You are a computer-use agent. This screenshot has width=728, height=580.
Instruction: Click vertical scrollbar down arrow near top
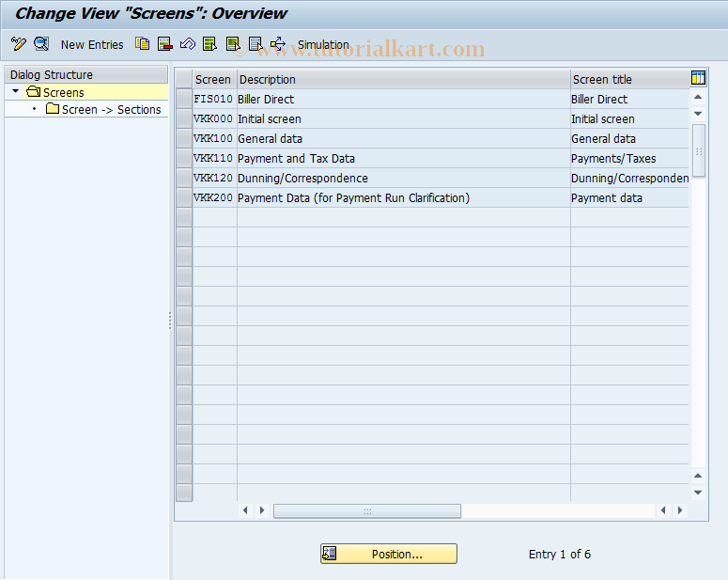click(698, 114)
